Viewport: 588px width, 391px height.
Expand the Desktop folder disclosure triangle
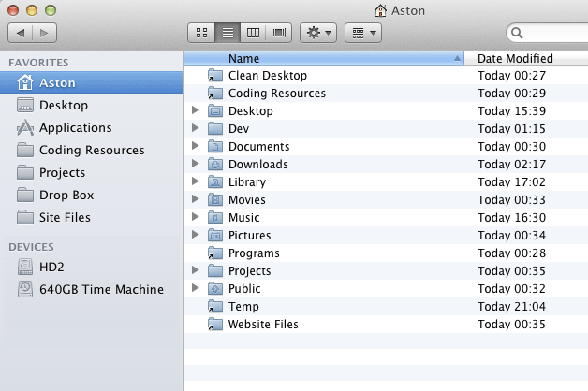[x=195, y=110]
